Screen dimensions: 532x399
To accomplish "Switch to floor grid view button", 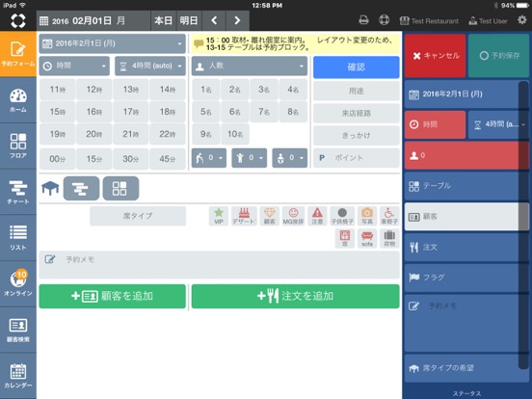I will point(120,188).
